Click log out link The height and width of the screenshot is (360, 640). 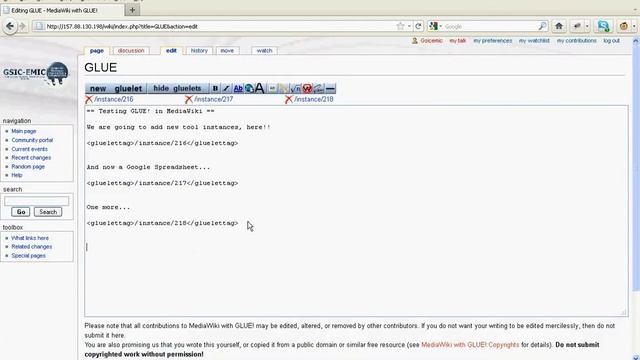click(611, 40)
